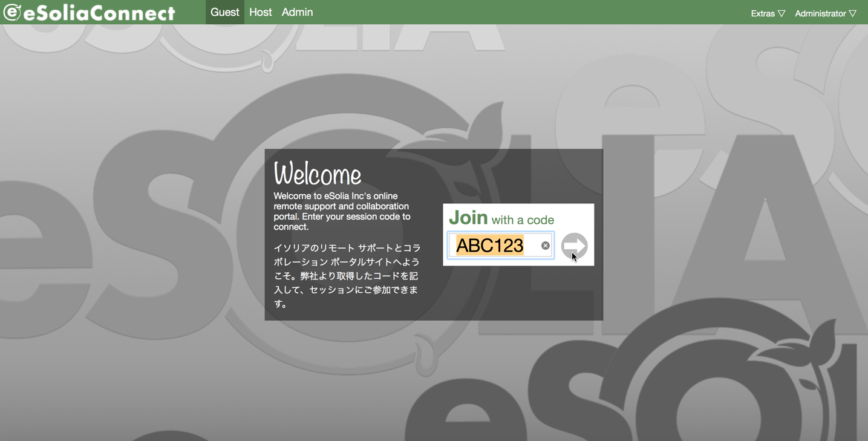The width and height of the screenshot is (868, 441).
Task: Go to the Admin tab
Action: pyautogui.click(x=297, y=12)
